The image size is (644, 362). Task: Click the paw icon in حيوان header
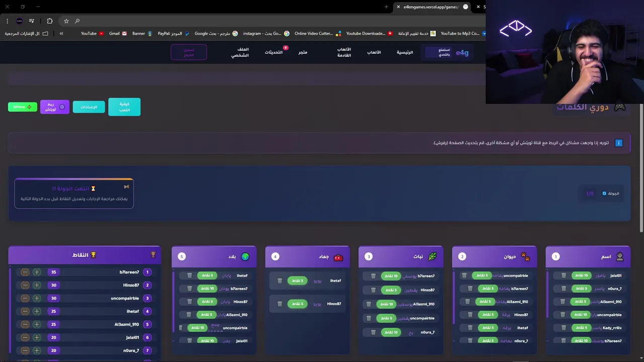[525, 256]
